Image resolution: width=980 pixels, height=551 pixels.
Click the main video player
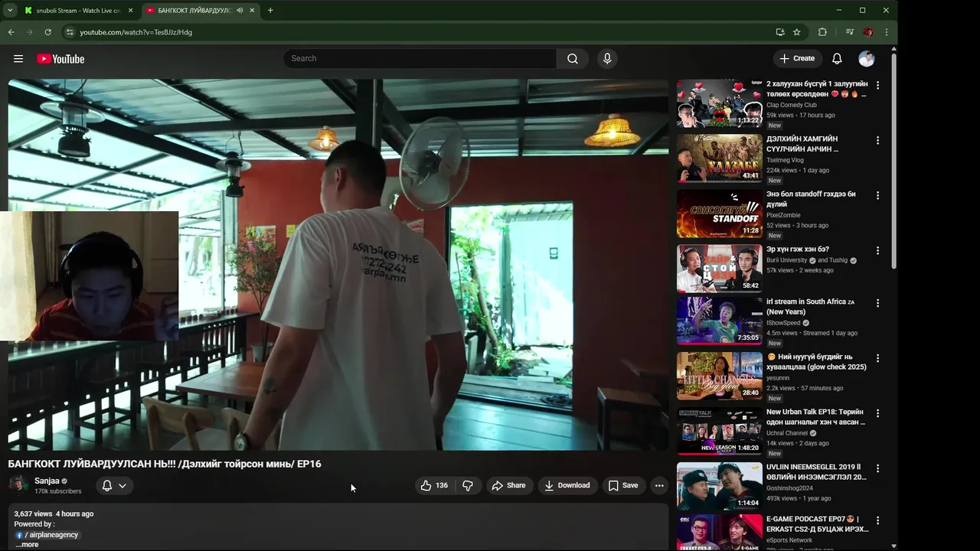338,265
